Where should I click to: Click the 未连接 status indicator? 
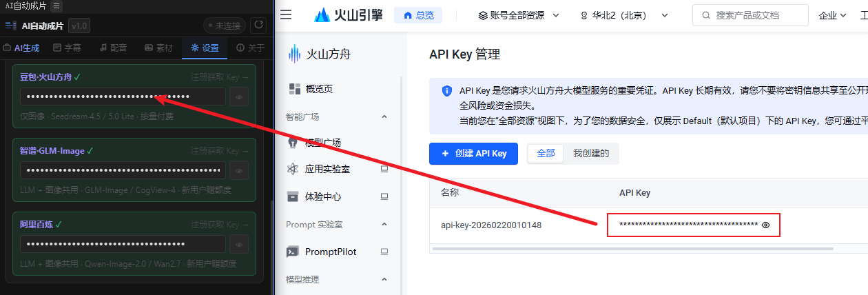(225, 26)
